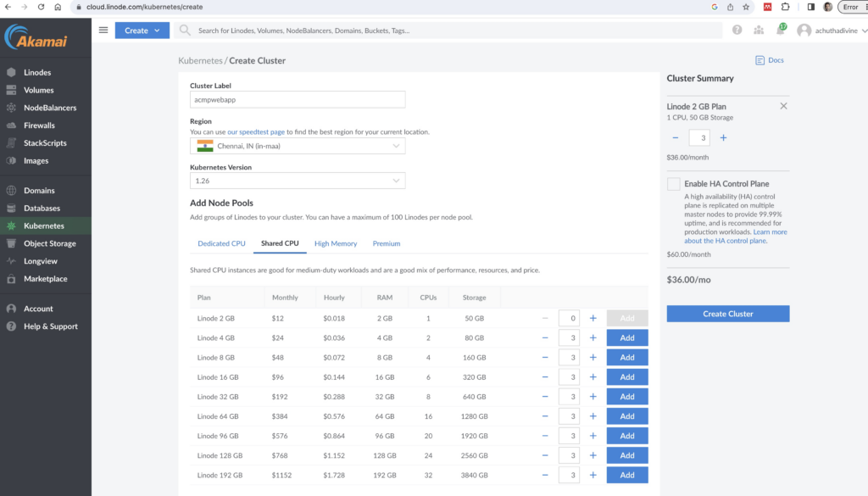Open the hamburger navigation menu

tap(103, 30)
